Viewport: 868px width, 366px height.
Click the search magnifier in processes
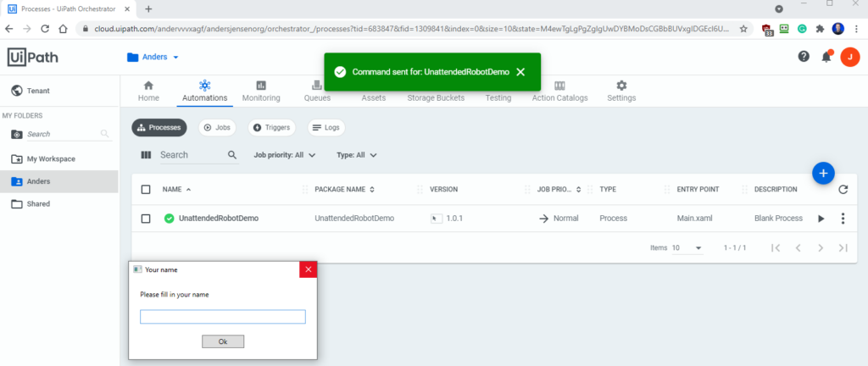pyautogui.click(x=232, y=155)
